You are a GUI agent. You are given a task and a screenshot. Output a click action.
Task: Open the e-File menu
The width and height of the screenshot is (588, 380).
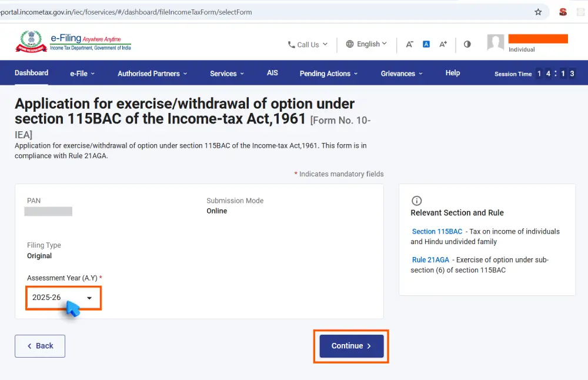coord(82,74)
